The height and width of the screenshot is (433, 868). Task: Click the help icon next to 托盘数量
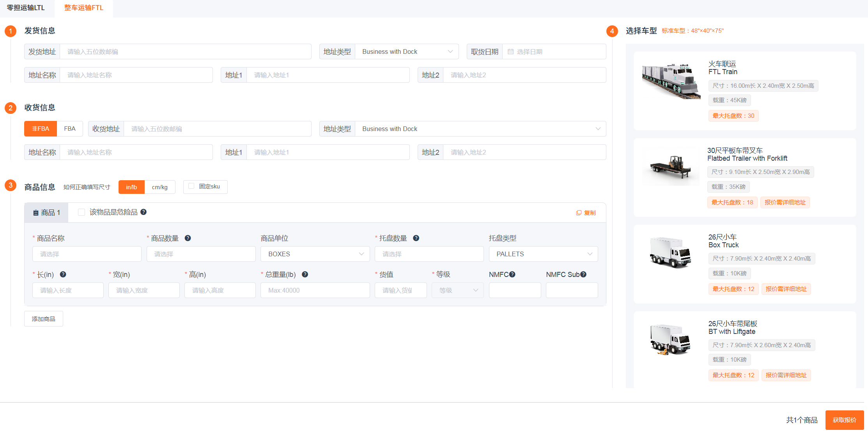point(416,238)
